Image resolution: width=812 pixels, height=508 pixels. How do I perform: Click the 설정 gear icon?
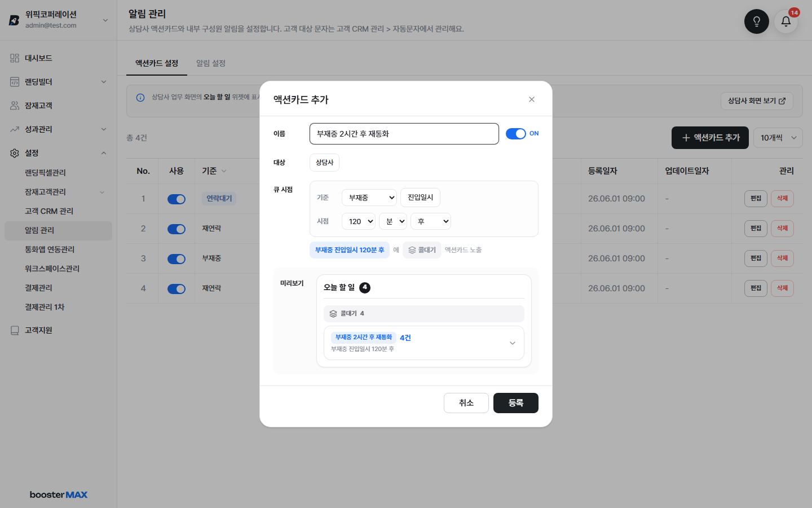tap(15, 153)
